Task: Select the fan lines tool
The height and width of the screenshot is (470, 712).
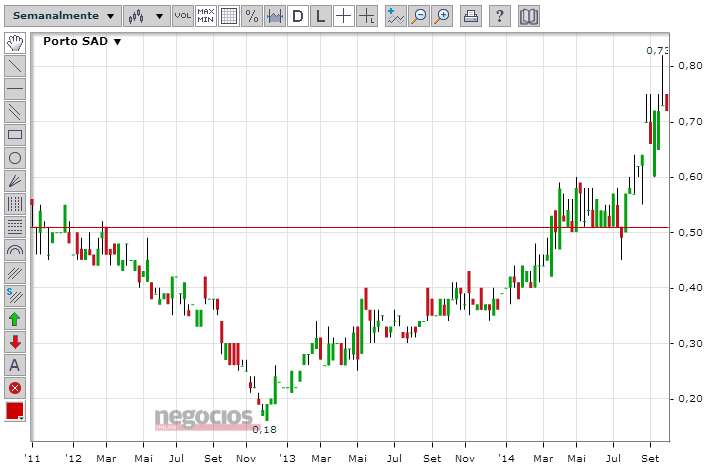Action: click(15, 181)
